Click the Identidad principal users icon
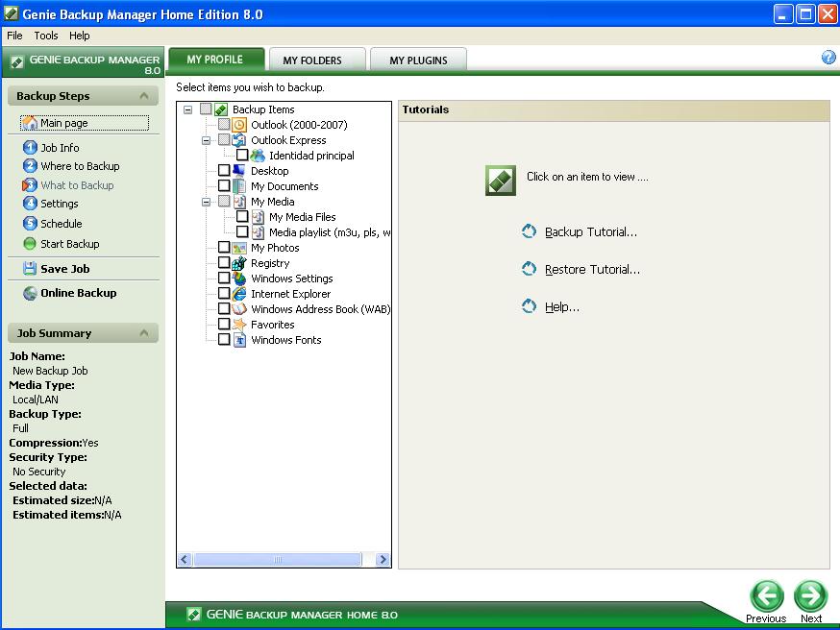This screenshot has width=840, height=630. (x=258, y=156)
